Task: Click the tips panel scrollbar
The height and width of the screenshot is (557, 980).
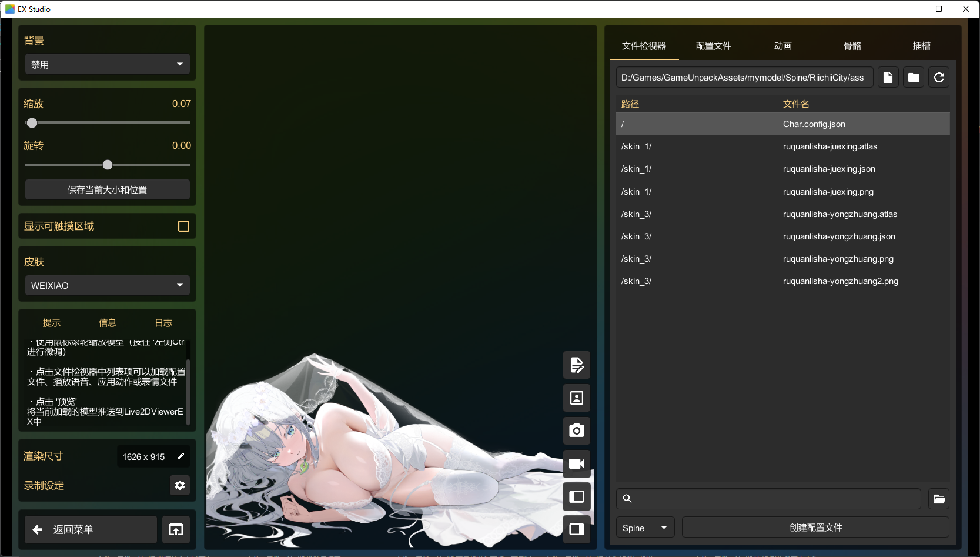Action: click(x=188, y=391)
